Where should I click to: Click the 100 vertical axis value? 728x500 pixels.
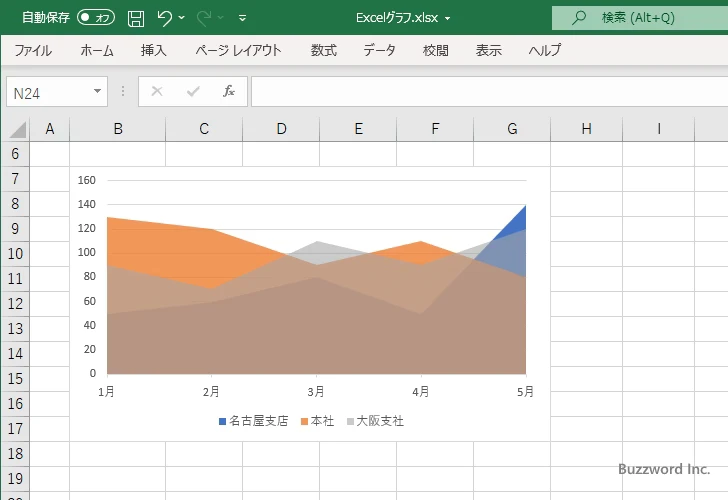(x=87, y=252)
